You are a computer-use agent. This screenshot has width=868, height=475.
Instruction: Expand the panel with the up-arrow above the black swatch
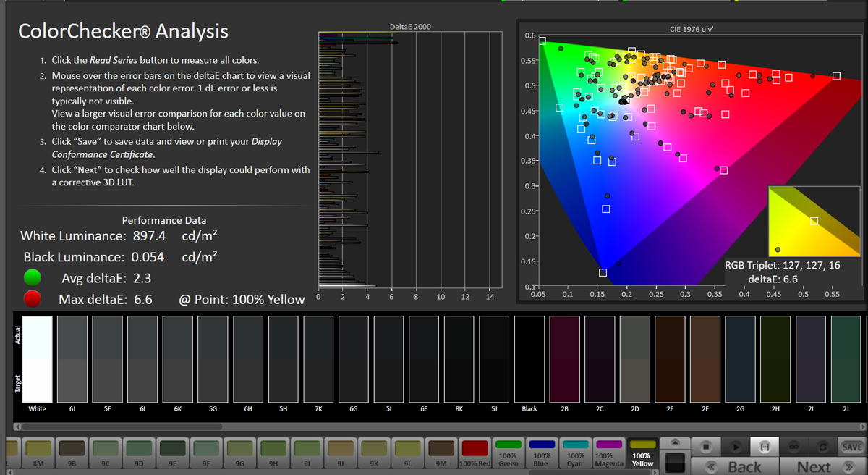click(x=675, y=442)
